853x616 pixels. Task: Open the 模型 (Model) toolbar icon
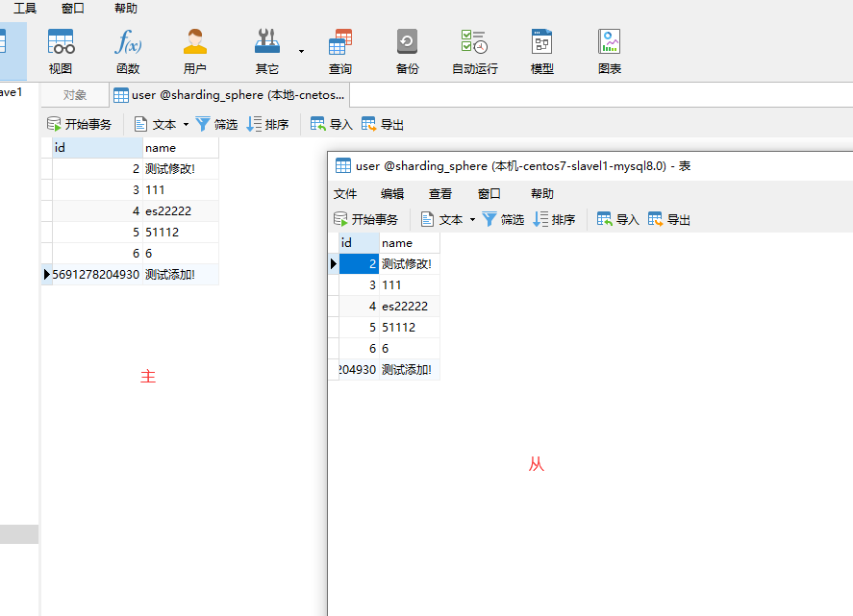541,52
